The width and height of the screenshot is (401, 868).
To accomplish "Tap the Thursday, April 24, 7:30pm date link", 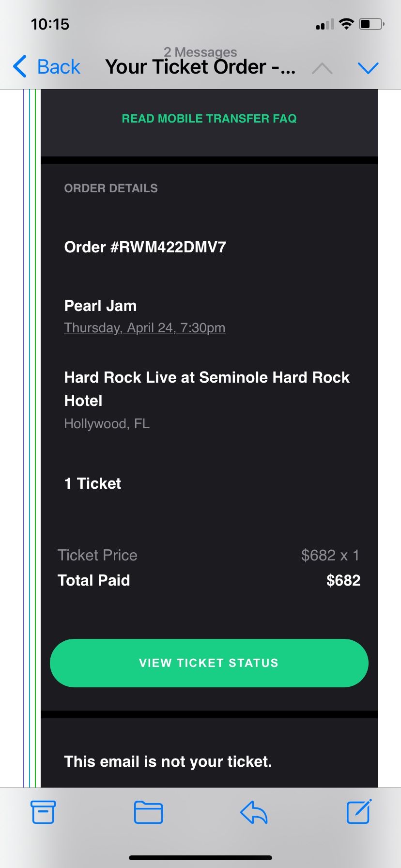I will coord(144,328).
